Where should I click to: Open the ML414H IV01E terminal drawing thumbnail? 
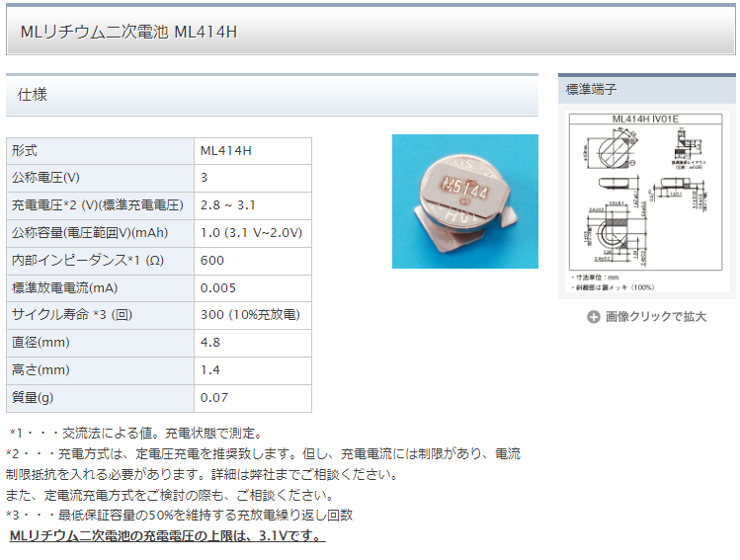(x=646, y=201)
